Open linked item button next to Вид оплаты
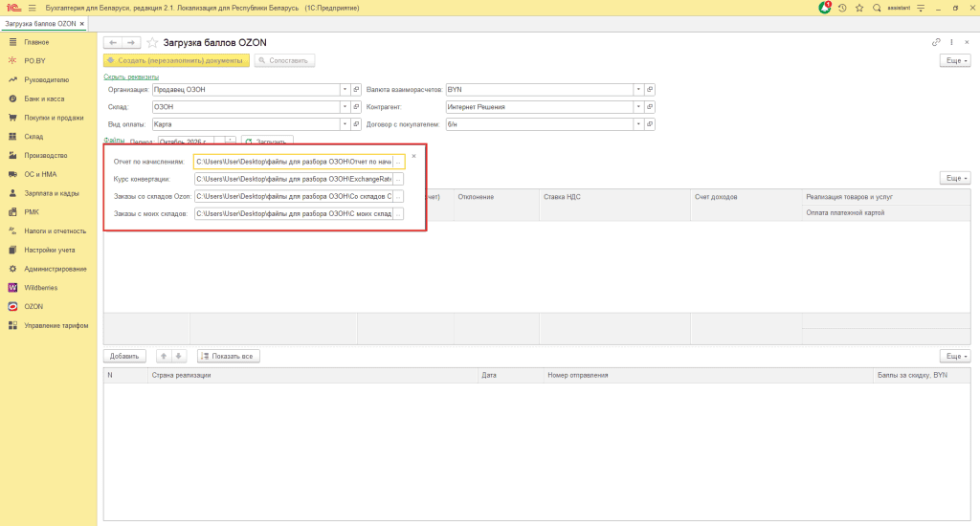The image size is (980, 526). coord(356,124)
